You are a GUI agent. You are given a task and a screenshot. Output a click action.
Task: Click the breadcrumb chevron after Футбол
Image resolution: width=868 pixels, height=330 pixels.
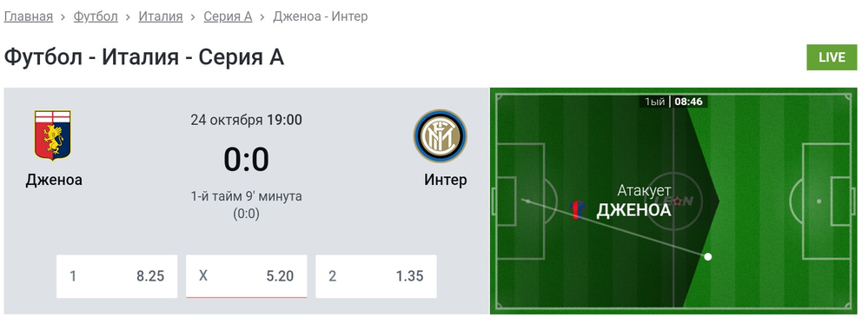tap(128, 17)
